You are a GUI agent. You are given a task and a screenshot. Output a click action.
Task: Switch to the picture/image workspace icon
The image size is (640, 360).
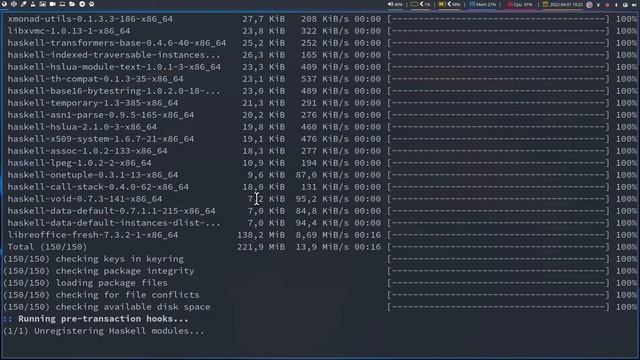click(43, 4)
